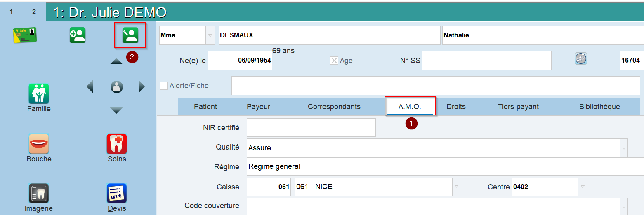Click the Qualité field showing Assuré
Viewport: 644px width, 215px height.
tap(433, 148)
